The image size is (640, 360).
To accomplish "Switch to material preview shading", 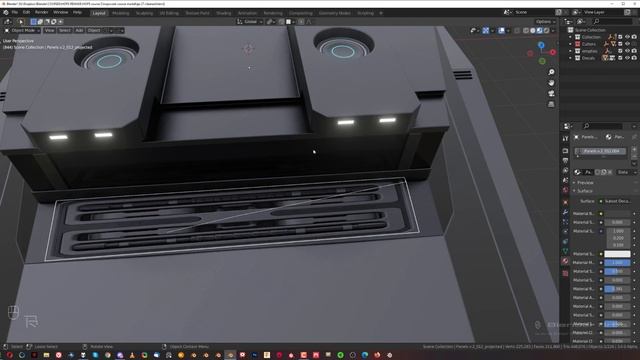I will click(x=540, y=31).
